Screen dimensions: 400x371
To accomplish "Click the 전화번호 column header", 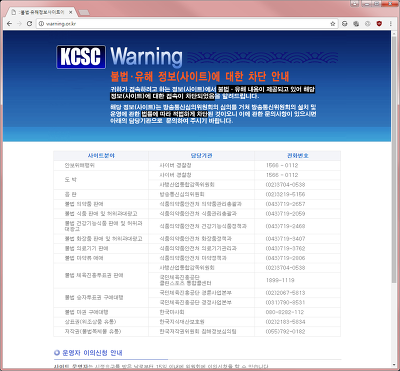I will [x=298, y=156].
